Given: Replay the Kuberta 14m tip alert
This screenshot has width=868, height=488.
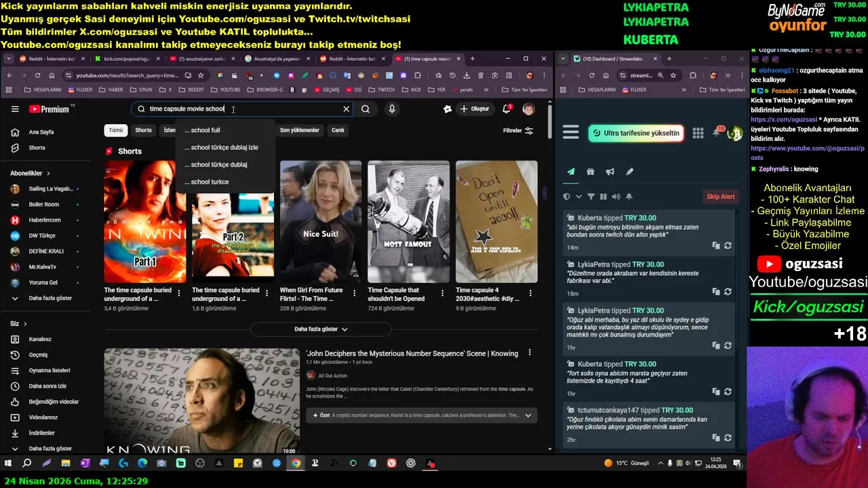Looking at the screenshot, I should click(x=728, y=245).
